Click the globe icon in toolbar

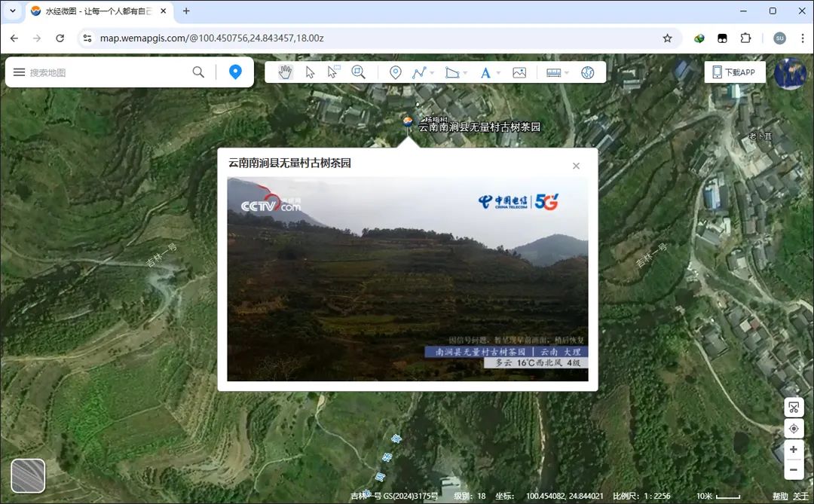pyautogui.click(x=588, y=72)
